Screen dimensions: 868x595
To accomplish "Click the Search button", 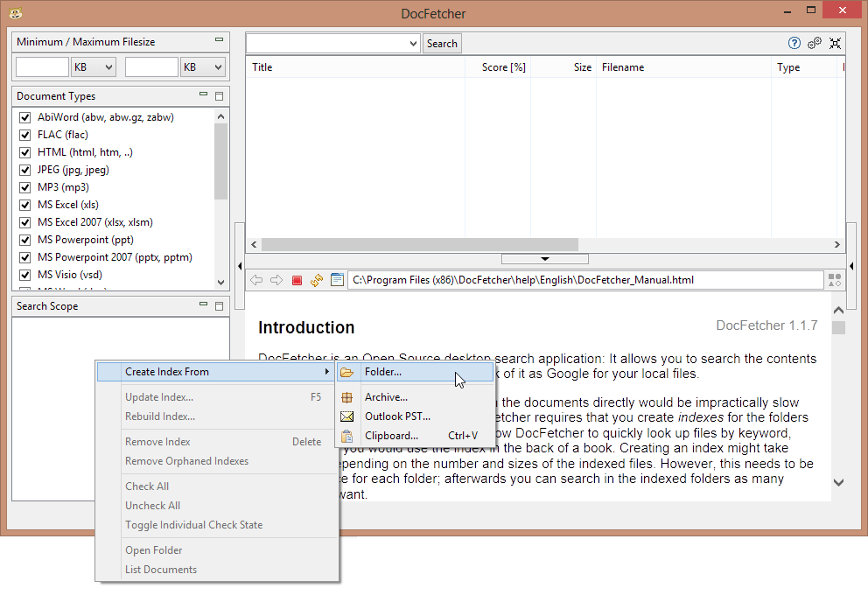I will coord(442,44).
